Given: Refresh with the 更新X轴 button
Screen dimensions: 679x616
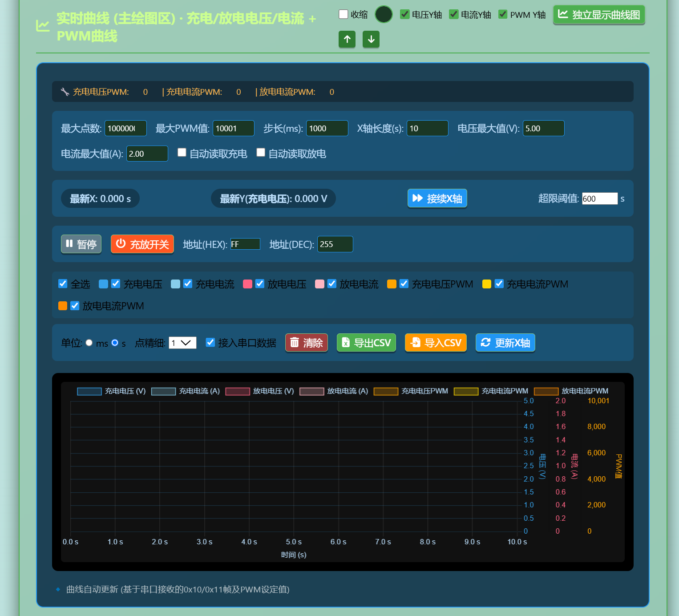Looking at the screenshot, I should (x=505, y=343).
